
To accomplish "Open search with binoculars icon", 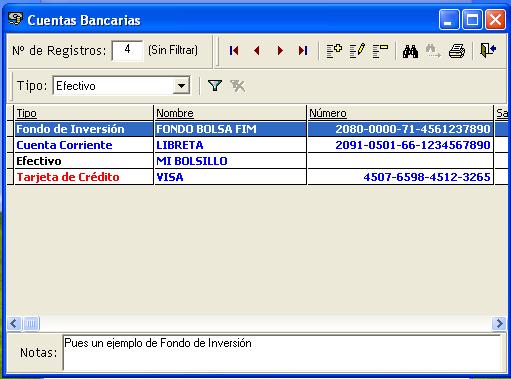I will [x=410, y=51].
